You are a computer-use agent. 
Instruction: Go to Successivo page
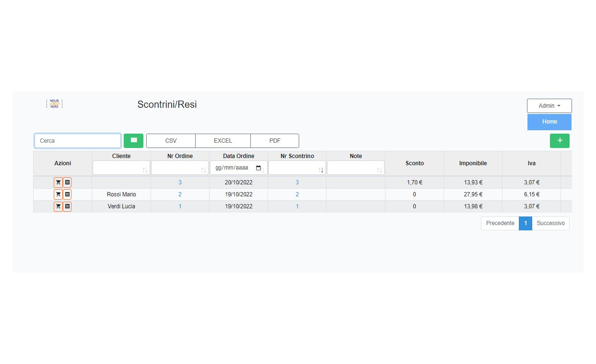[550, 223]
